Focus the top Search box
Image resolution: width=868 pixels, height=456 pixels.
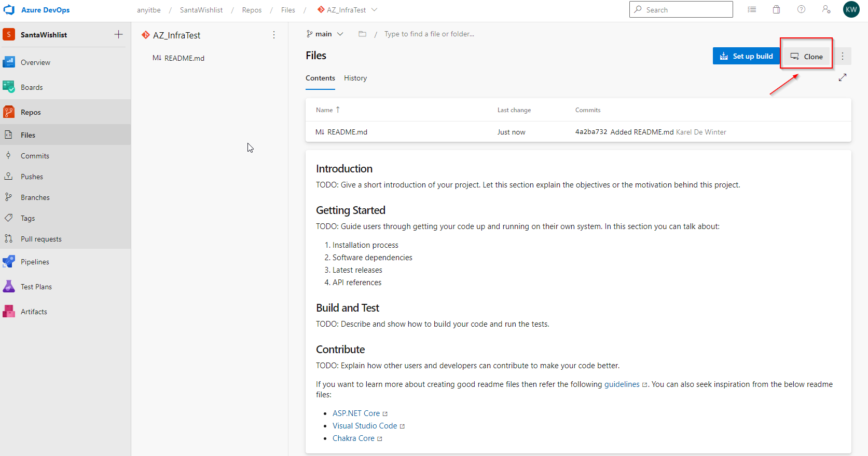(x=681, y=9)
